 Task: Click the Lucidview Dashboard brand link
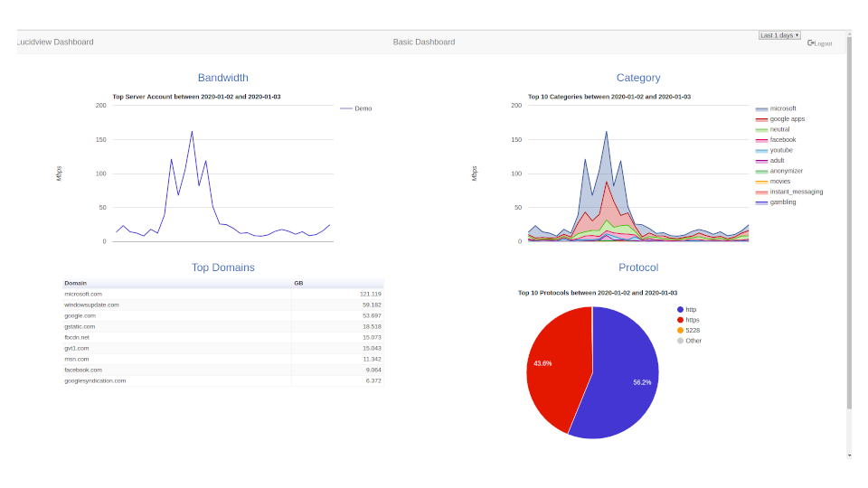tap(54, 42)
